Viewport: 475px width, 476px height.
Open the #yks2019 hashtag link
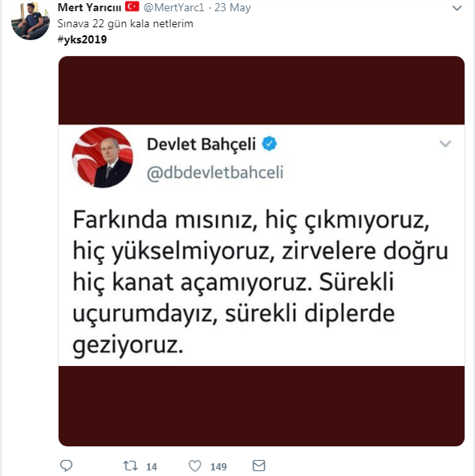[x=82, y=39]
